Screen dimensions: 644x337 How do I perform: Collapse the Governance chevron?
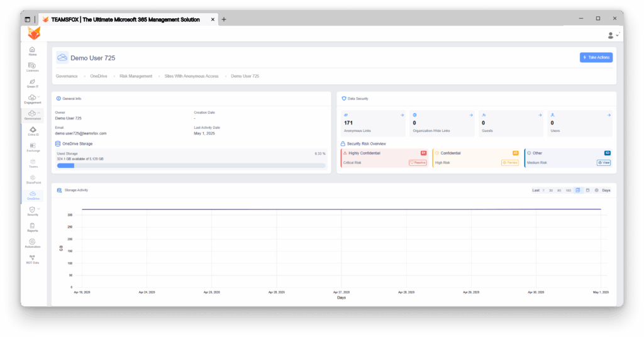[x=38, y=113]
